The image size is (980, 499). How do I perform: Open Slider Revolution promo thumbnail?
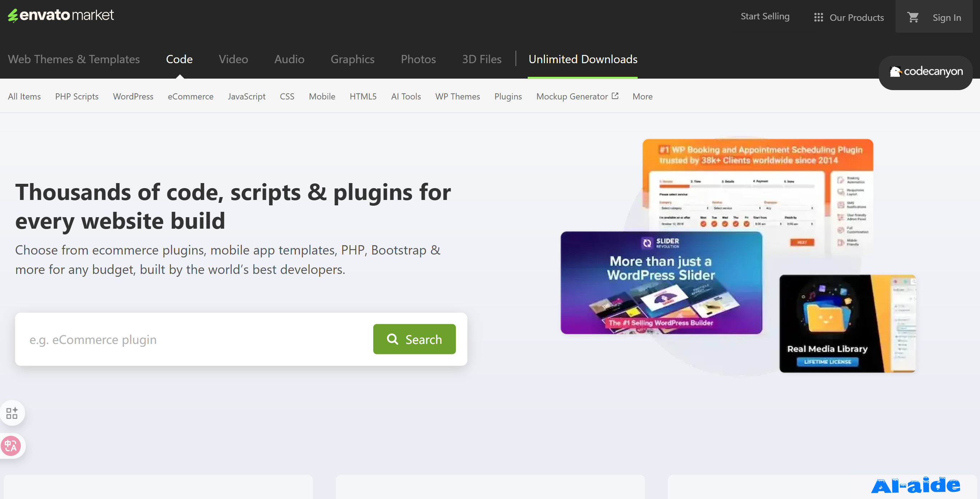click(x=661, y=283)
